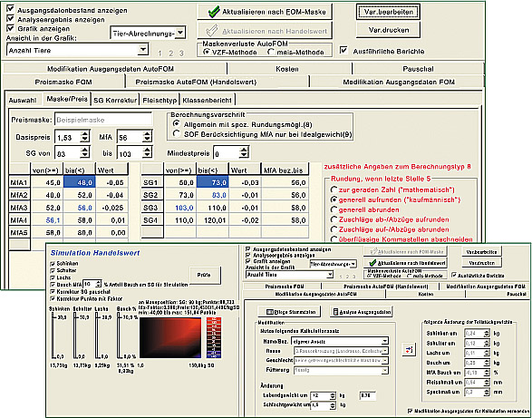Viewport: 532px width, 418px height.
Task: Click Var.bearbeiten button in Simulation window
Action: pos(481,252)
